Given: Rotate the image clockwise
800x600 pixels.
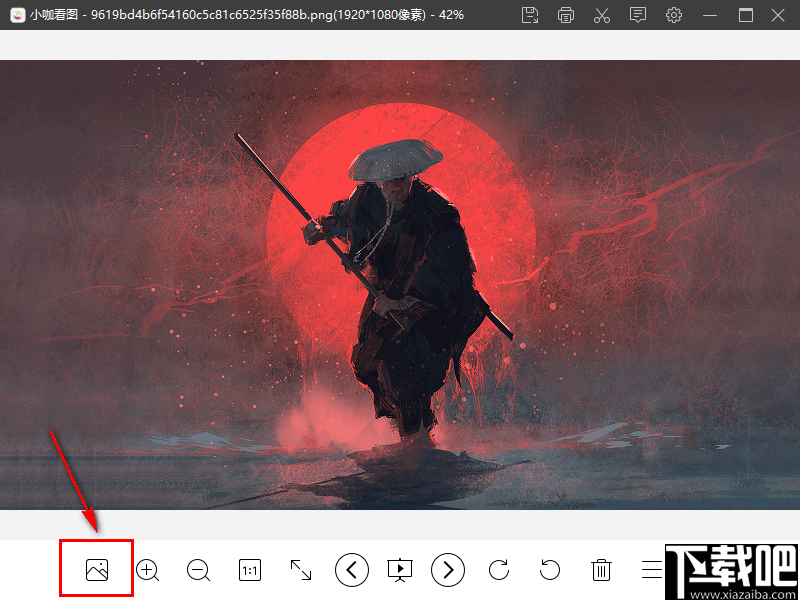Looking at the screenshot, I should tap(499, 569).
